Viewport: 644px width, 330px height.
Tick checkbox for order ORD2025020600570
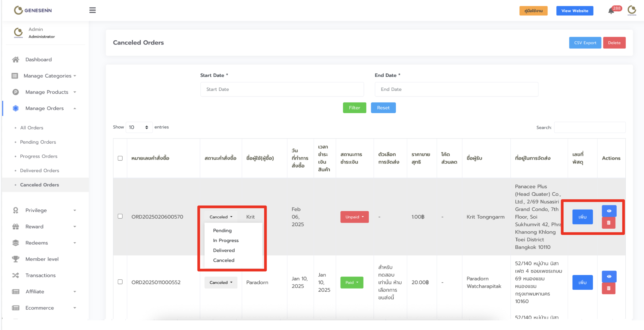tap(120, 216)
